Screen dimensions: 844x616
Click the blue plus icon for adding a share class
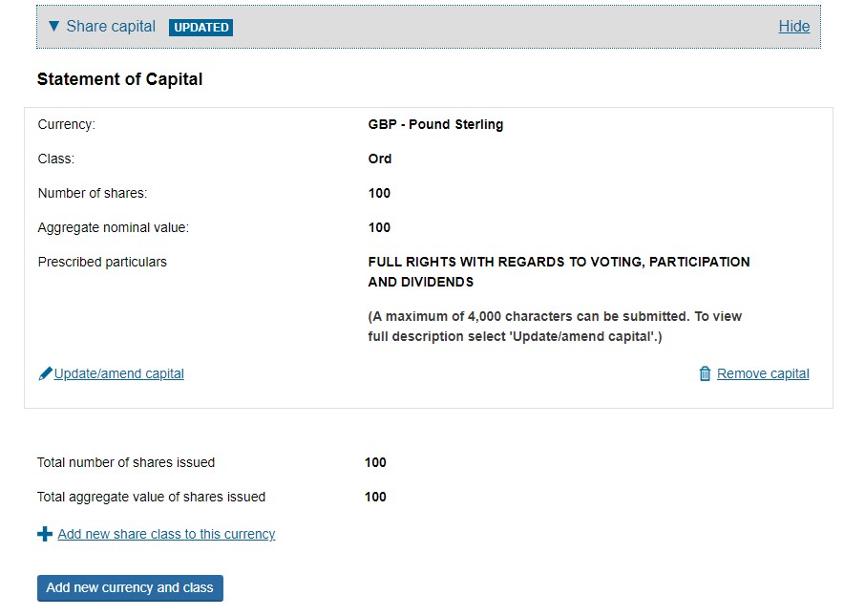(x=45, y=534)
